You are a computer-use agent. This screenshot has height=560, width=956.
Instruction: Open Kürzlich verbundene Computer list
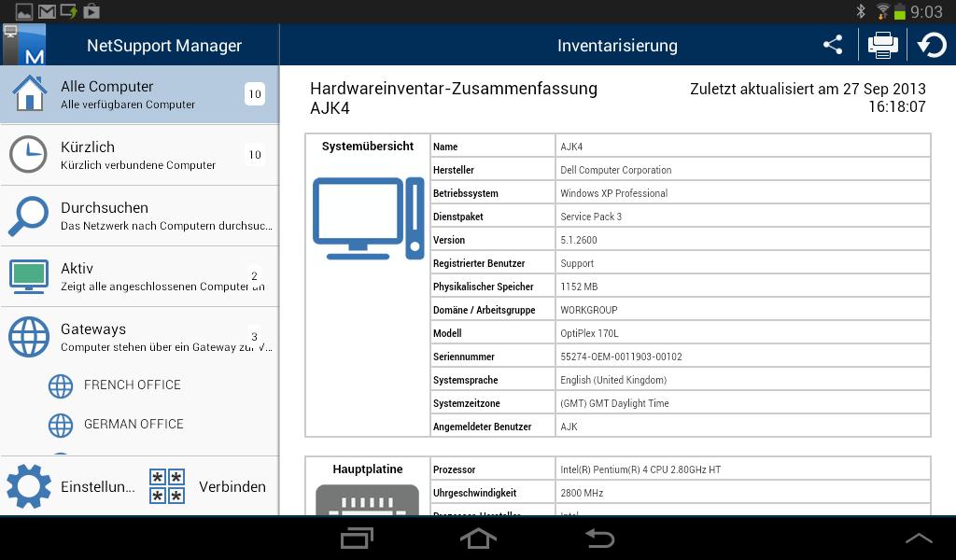pyautogui.click(x=140, y=155)
